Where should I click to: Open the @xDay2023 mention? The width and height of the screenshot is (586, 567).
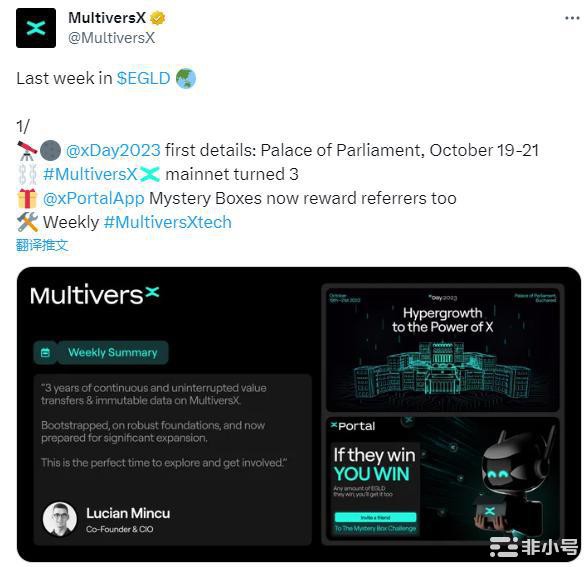click(x=113, y=150)
